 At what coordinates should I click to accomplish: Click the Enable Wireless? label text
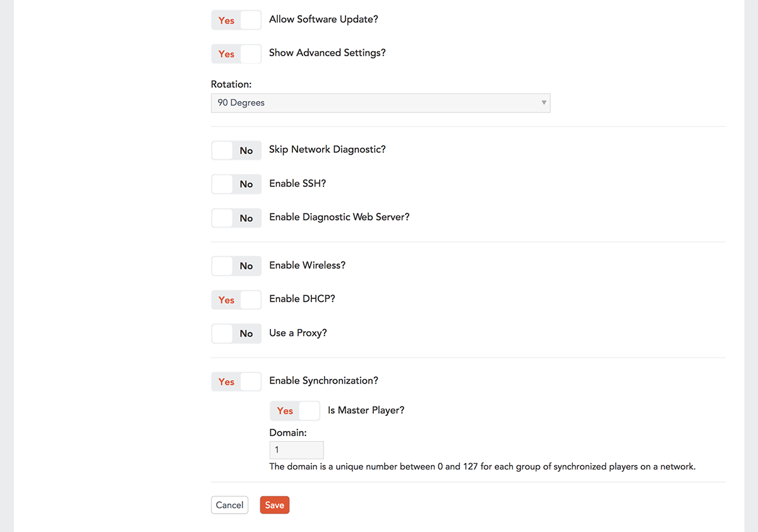pos(307,265)
